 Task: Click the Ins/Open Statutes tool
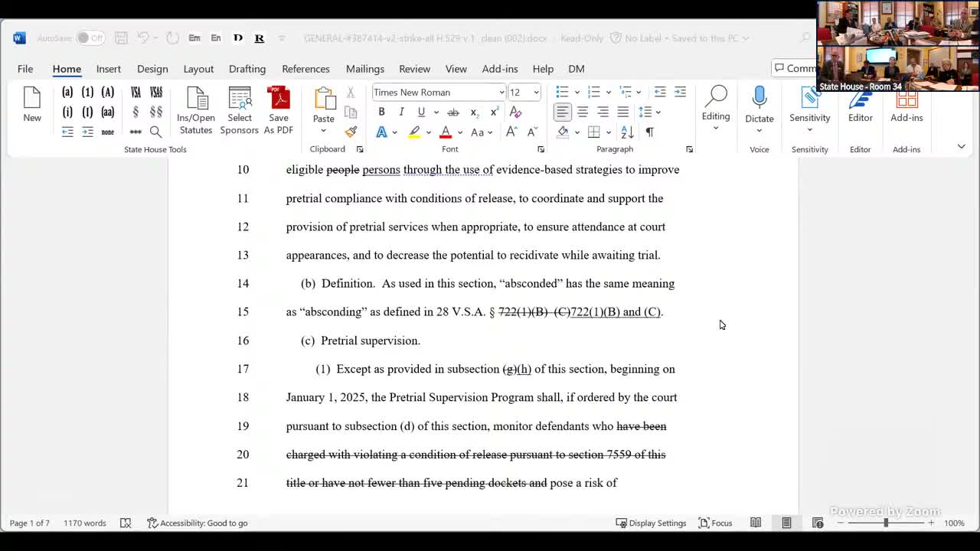tap(195, 107)
